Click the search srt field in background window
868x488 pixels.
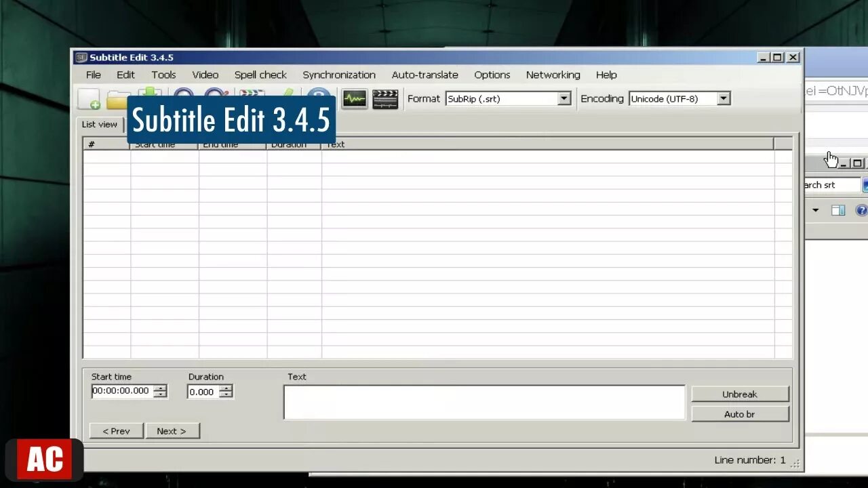(833, 184)
